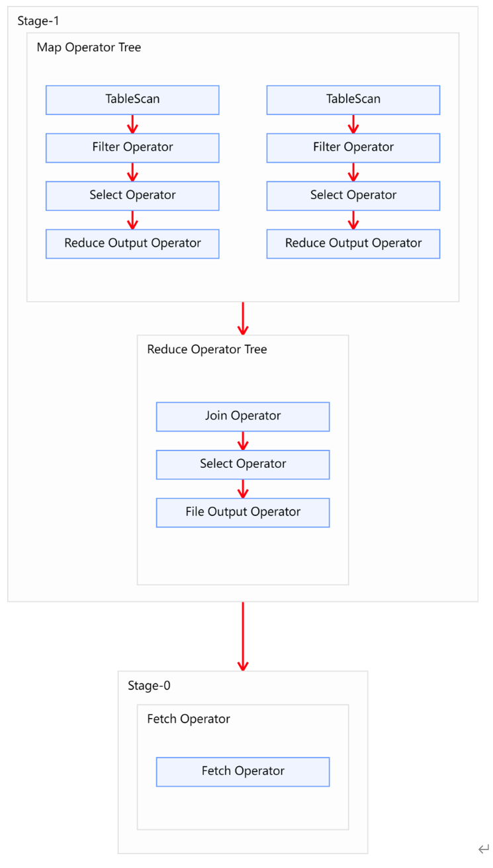Click the right TableScan box
Screen dimensions: 493x868
(x=353, y=99)
